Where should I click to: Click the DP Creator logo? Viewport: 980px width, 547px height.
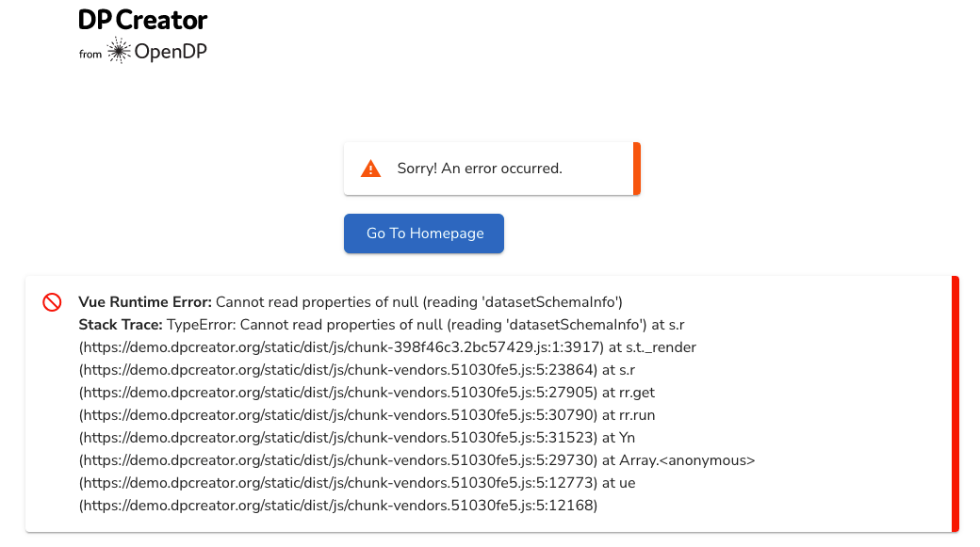[x=142, y=19]
